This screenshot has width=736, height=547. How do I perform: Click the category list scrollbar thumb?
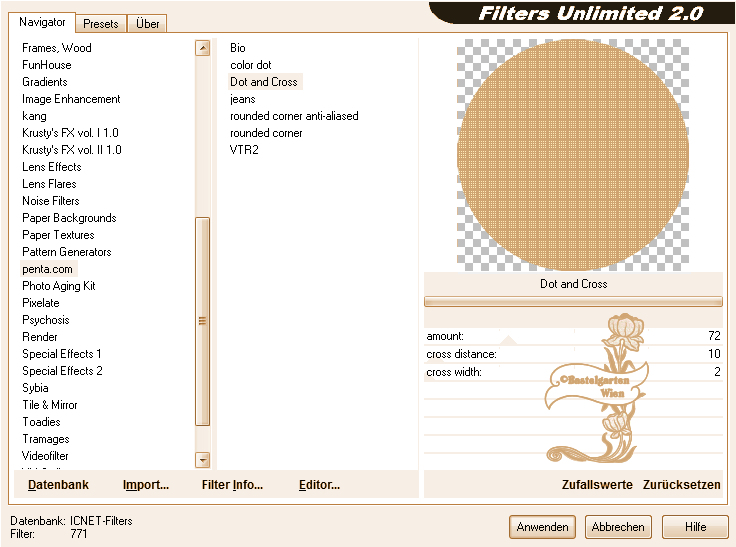tap(202, 321)
